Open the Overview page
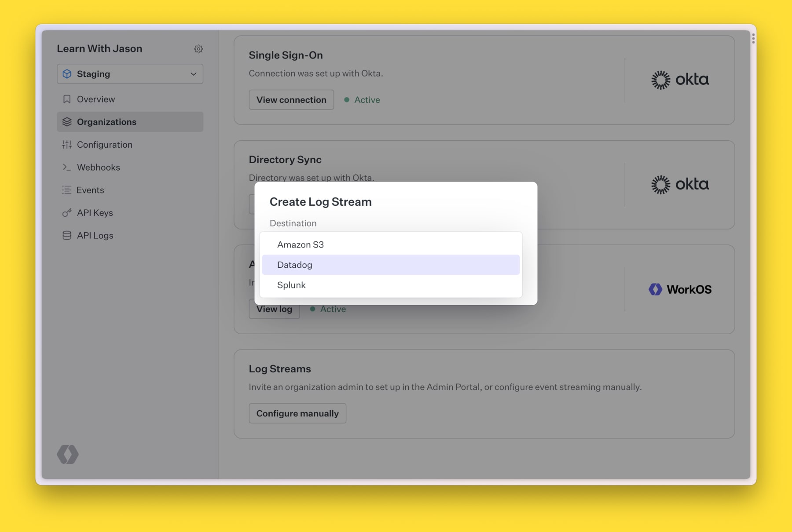Screen dimensions: 792x532 (x=130, y=99)
